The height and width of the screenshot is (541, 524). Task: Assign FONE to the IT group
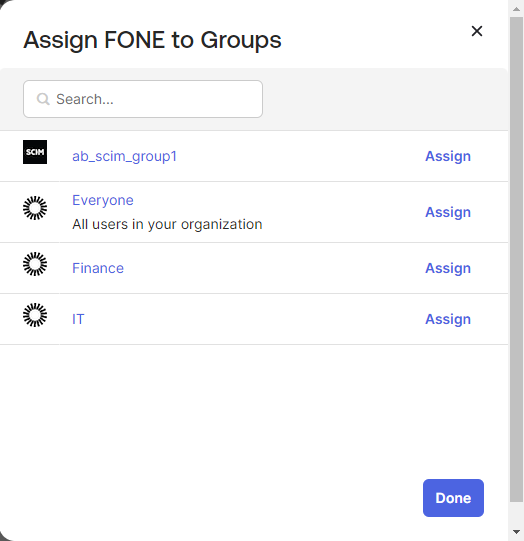click(x=448, y=319)
